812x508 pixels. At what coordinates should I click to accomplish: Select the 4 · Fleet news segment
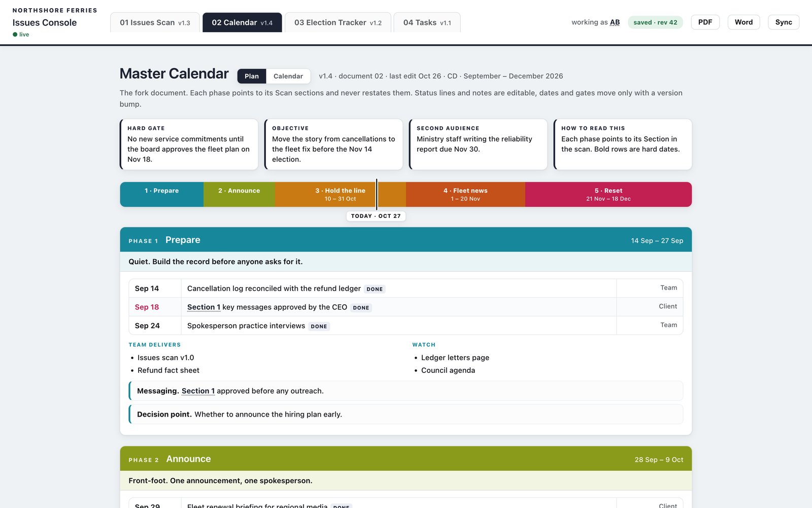pos(465,195)
